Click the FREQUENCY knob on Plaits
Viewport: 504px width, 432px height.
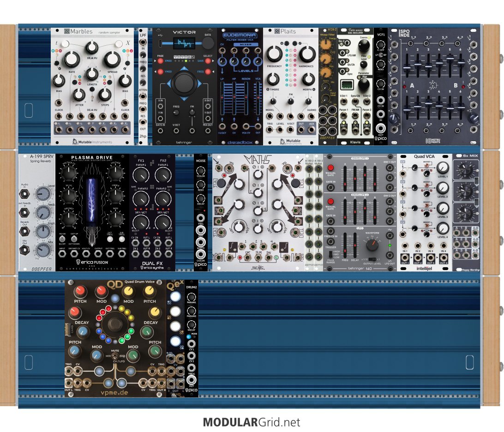pos(274,54)
